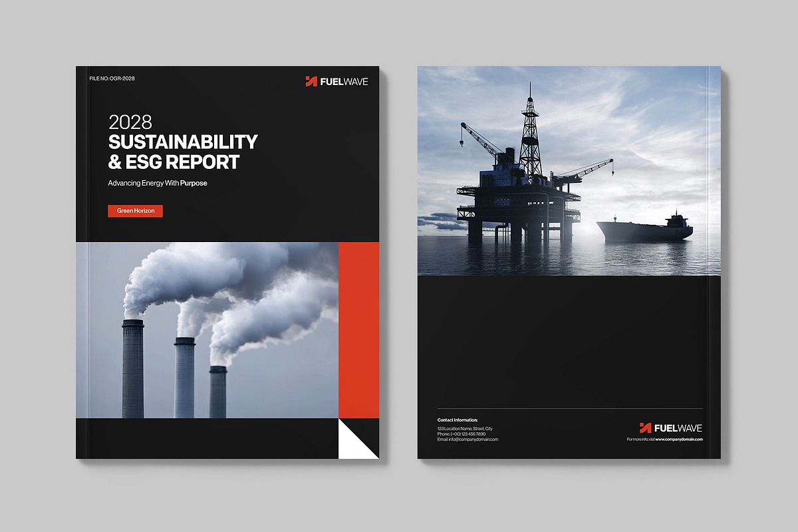Click the 'Contact Information:' heading
This screenshot has height=532, width=798.
point(458,420)
